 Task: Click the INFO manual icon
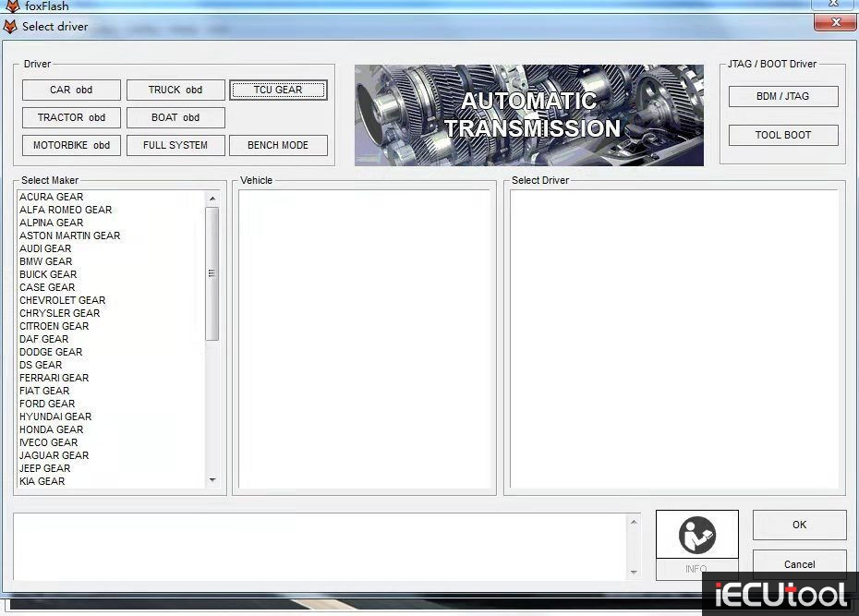click(x=696, y=535)
